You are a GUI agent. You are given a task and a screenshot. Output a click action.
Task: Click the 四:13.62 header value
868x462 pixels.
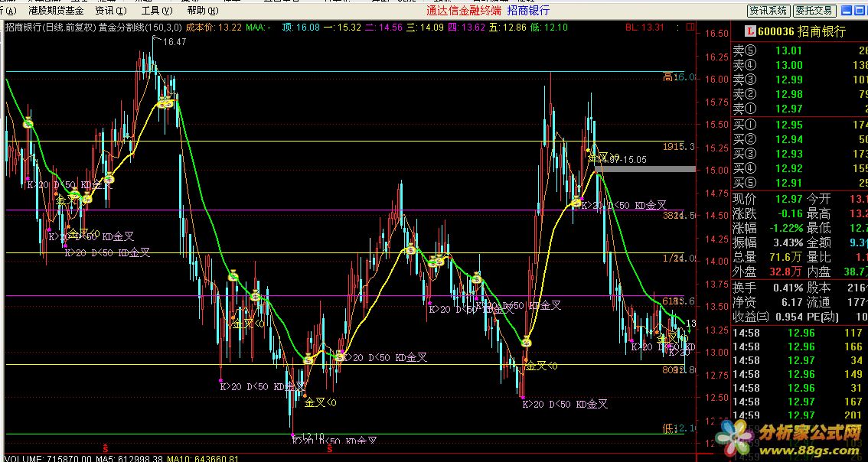tap(467, 27)
